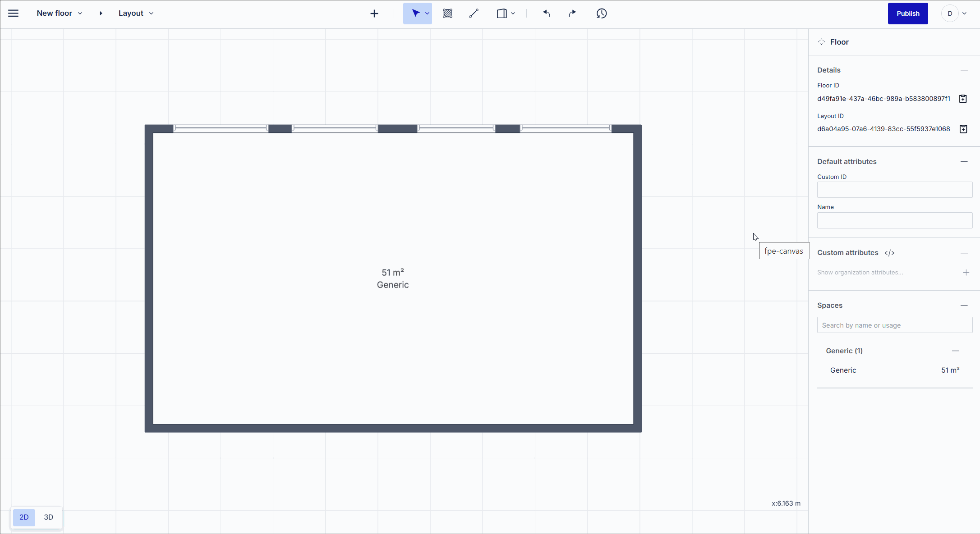Collapse the Generic (1) group

[956, 351]
